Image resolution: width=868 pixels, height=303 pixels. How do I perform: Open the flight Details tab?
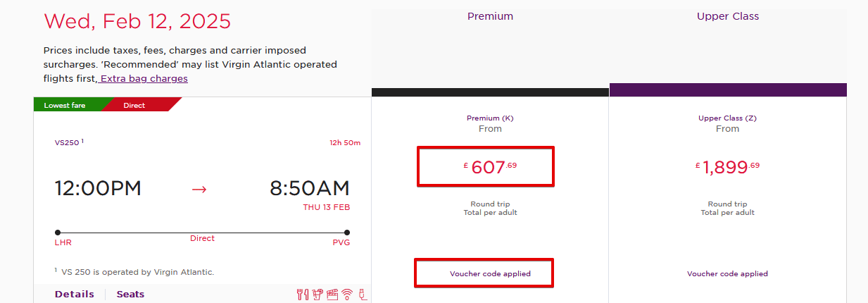[75, 294]
